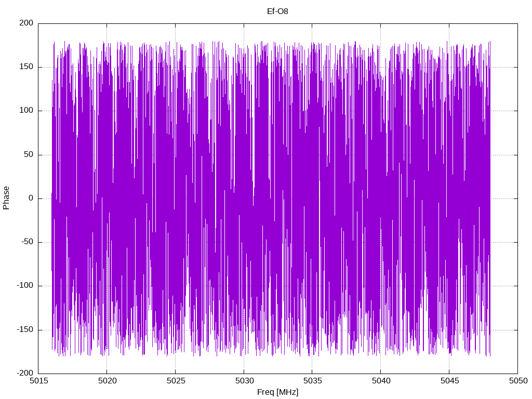Click the -100 y-axis tick label

pos(25,286)
